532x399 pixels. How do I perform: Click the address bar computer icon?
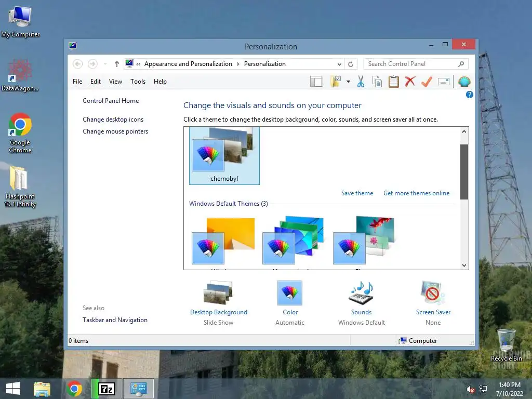pos(129,63)
